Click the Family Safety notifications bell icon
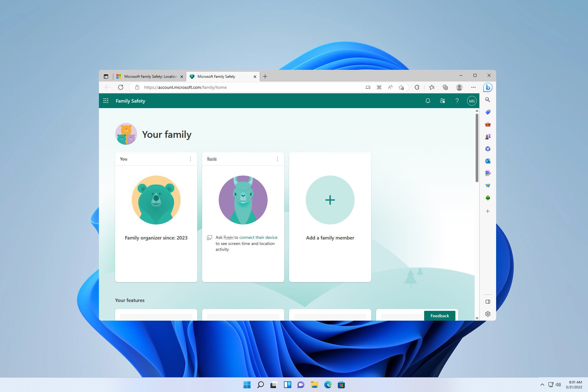 point(428,101)
